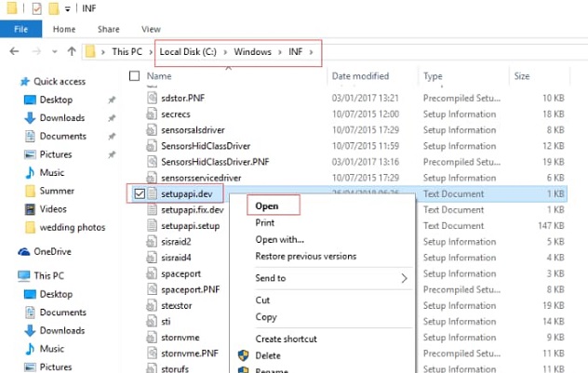This screenshot has height=373, width=588.
Task: Choose Open from the context menu
Action: coord(267,206)
